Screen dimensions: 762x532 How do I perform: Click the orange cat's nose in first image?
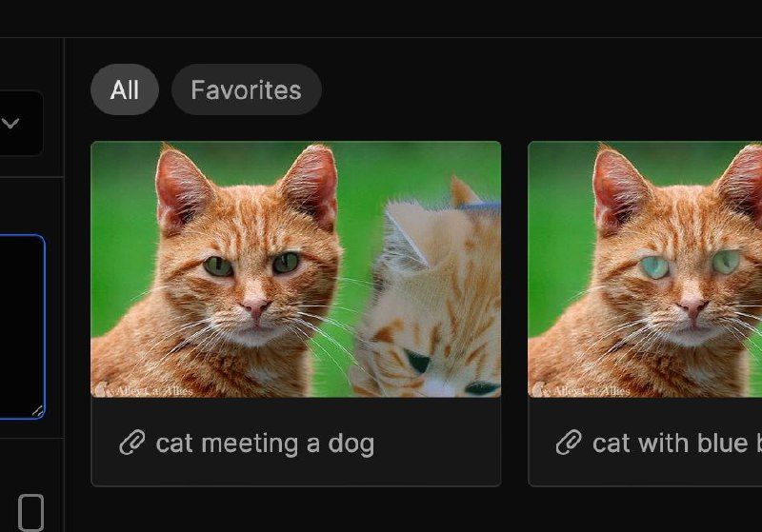point(255,306)
